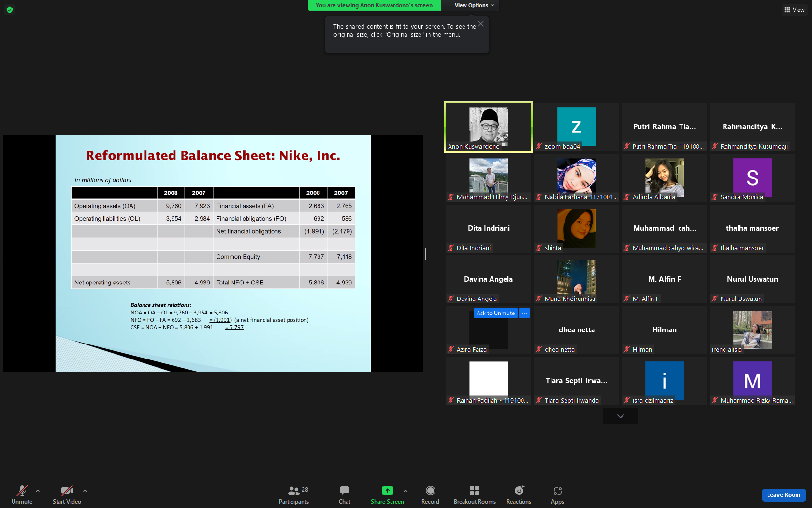
Task: Click the muted microphone icon on shinta's label
Action: [539, 248]
